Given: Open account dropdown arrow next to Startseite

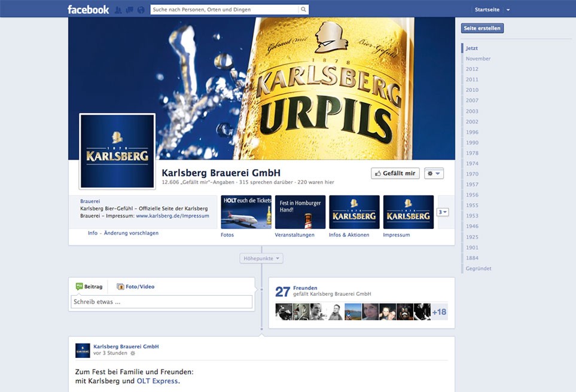Looking at the screenshot, I should (508, 10).
